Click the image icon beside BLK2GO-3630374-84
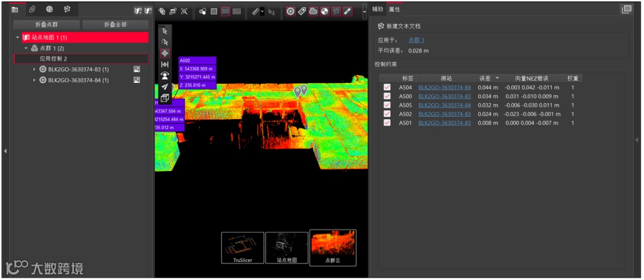 [x=137, y=80]
